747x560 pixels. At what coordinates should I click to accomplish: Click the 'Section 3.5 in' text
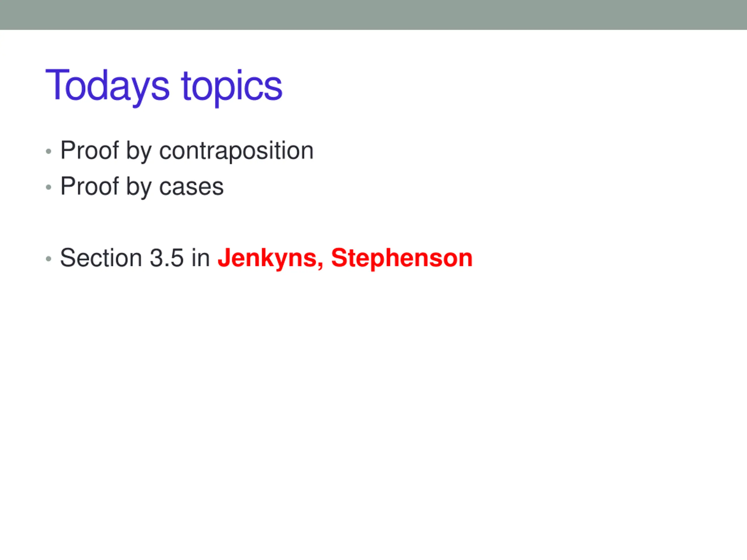[x=135, y=258]
